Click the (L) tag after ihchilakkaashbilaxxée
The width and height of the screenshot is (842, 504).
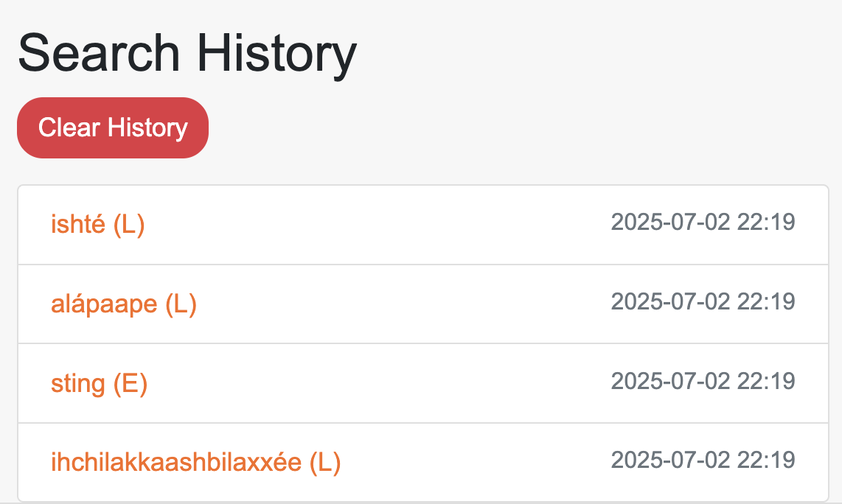(x=325, y=462)
